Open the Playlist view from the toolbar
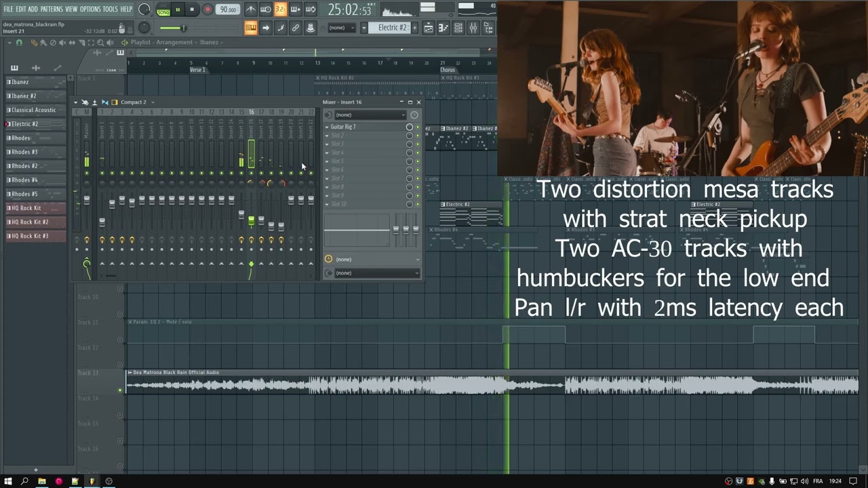 pyautogui.click(x=429, y=28)
